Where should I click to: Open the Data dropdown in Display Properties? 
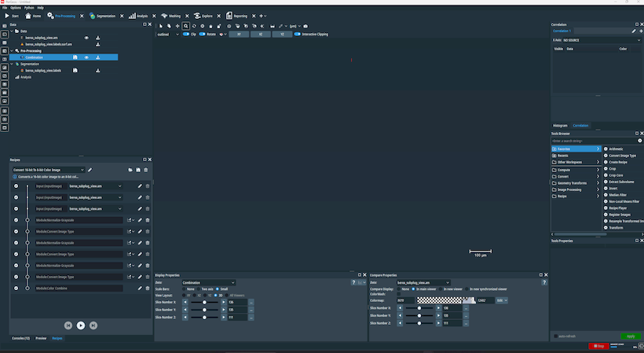click(x=208, y=282)
